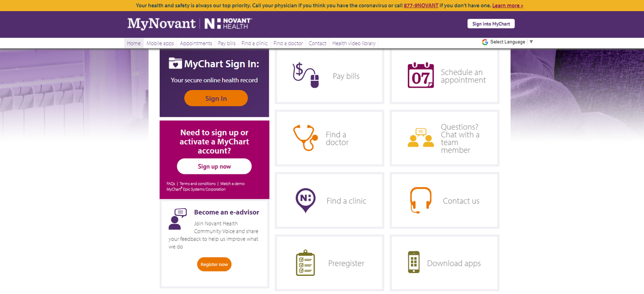Click the Sign into MyChart button
The width and height of the screenshot is (644, 294).
[491, 24]
